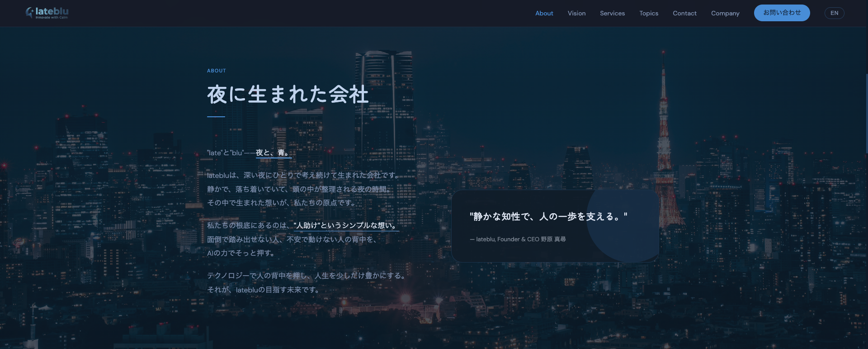Click the sentence beginning latebluは、深い夜に
This screenshot has width=868, height=349.
point(303,175)
